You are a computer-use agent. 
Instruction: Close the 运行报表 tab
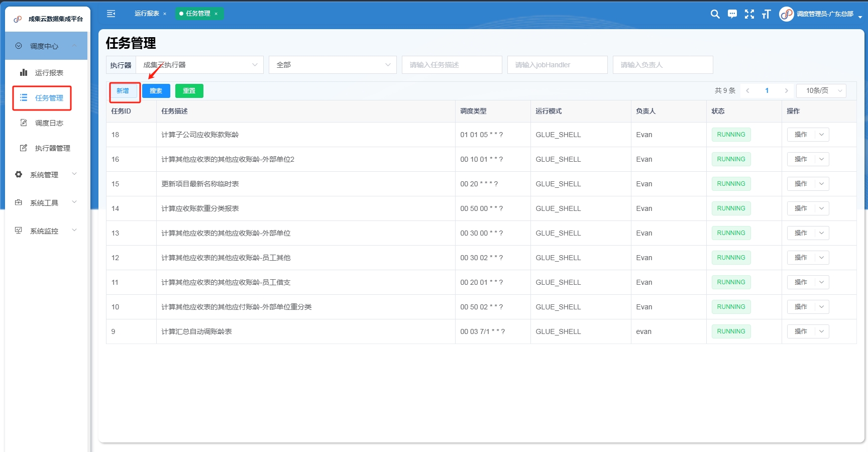pos(165,14)
